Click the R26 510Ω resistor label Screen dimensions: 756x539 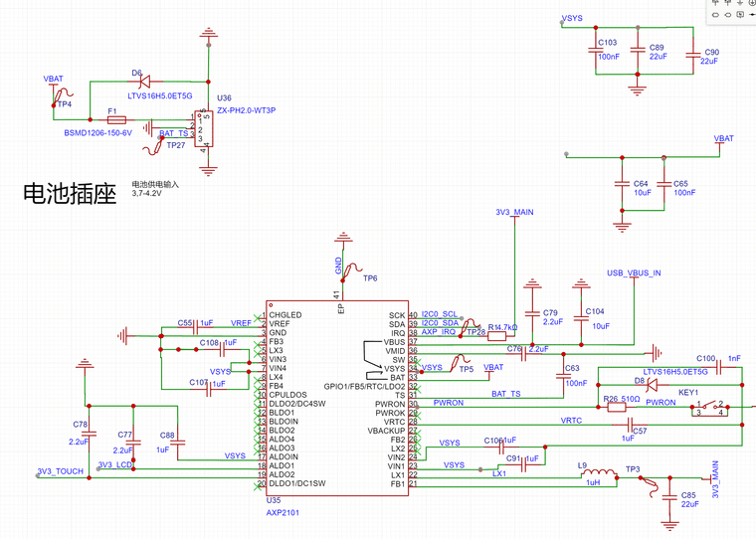pos(622,399)
